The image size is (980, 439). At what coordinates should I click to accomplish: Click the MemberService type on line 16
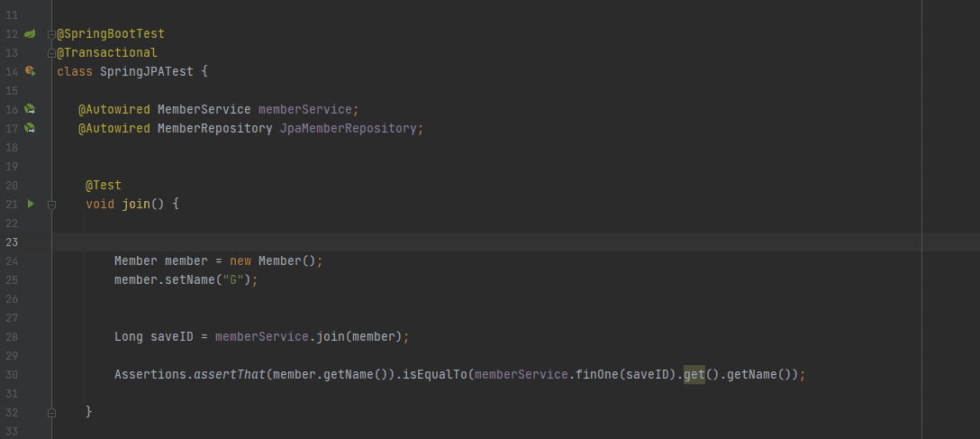click(x=204, y=109)
